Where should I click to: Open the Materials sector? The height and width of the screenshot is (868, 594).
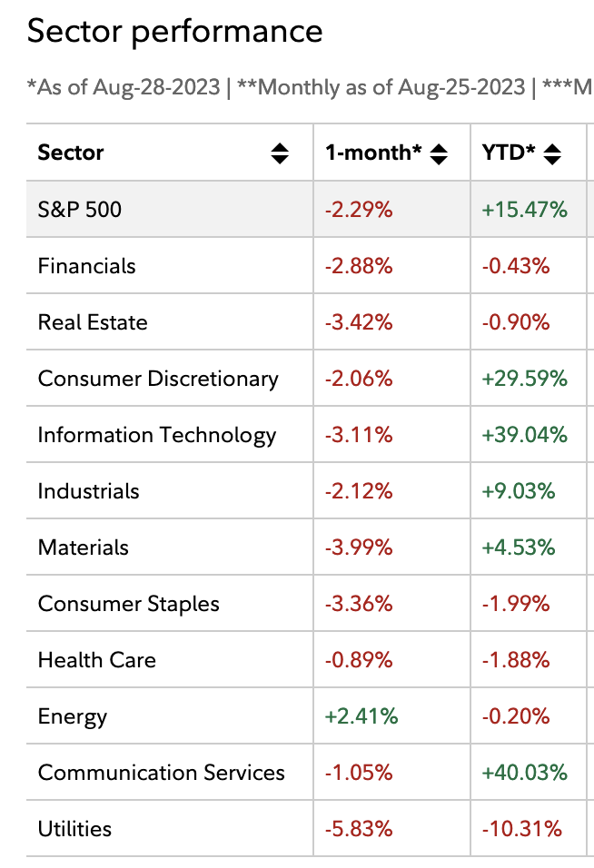[x=83, y=547]
